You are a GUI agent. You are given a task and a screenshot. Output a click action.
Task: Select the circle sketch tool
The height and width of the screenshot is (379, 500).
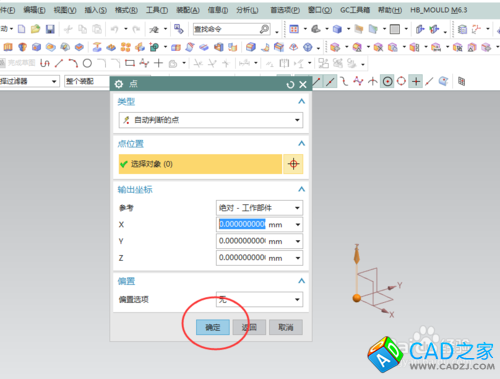pyautogui.click(x=87, y=63)
